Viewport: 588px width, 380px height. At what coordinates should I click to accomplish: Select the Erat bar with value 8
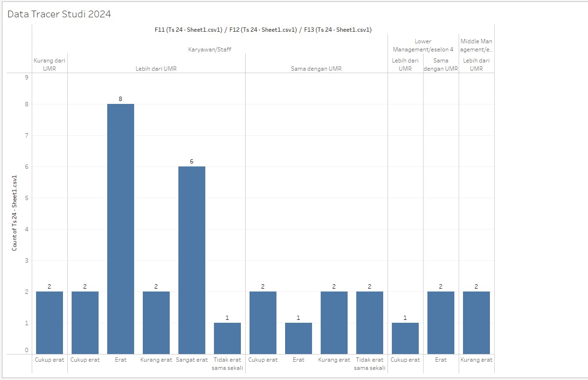pyautogui.click(x=121, y=229)
